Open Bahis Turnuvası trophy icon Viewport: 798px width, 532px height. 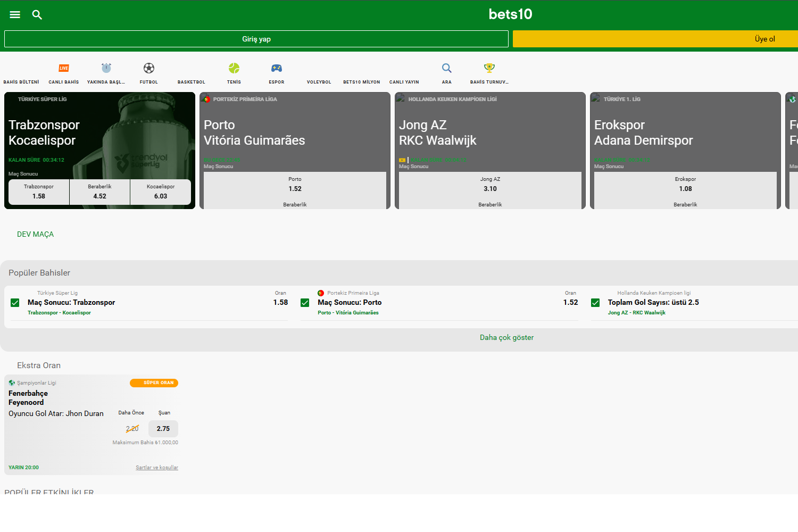pos(489,69)
